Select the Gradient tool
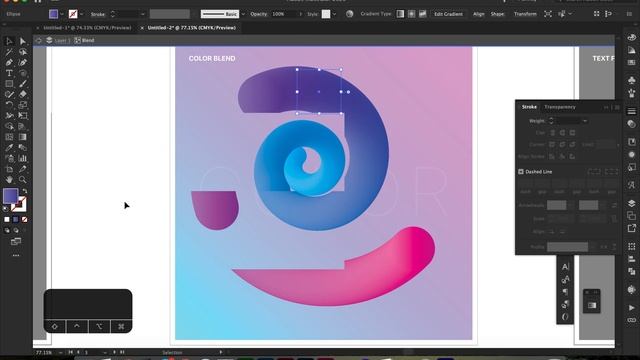The height and width of the screenshot is (360, 640). (x=23, y=137)
